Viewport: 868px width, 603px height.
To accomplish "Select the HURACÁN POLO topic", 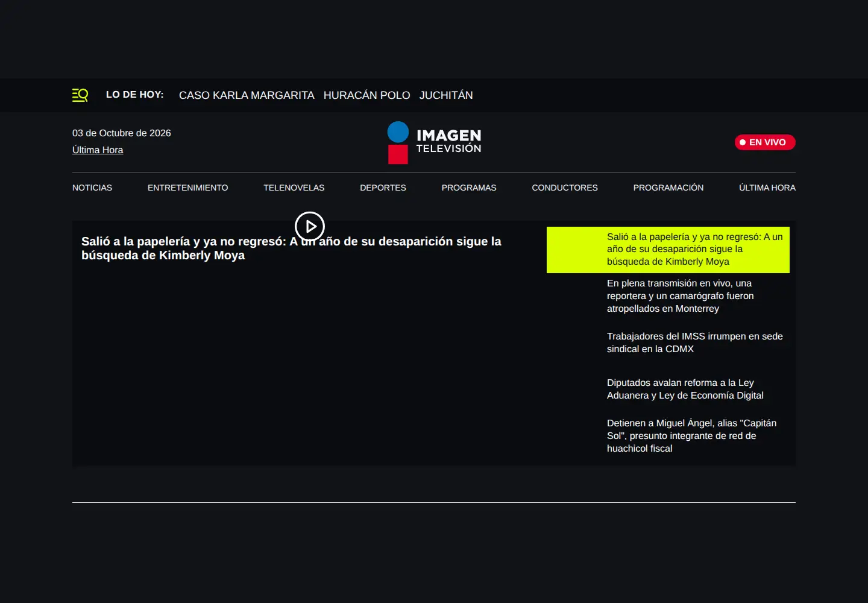I will tap(367, 95).
